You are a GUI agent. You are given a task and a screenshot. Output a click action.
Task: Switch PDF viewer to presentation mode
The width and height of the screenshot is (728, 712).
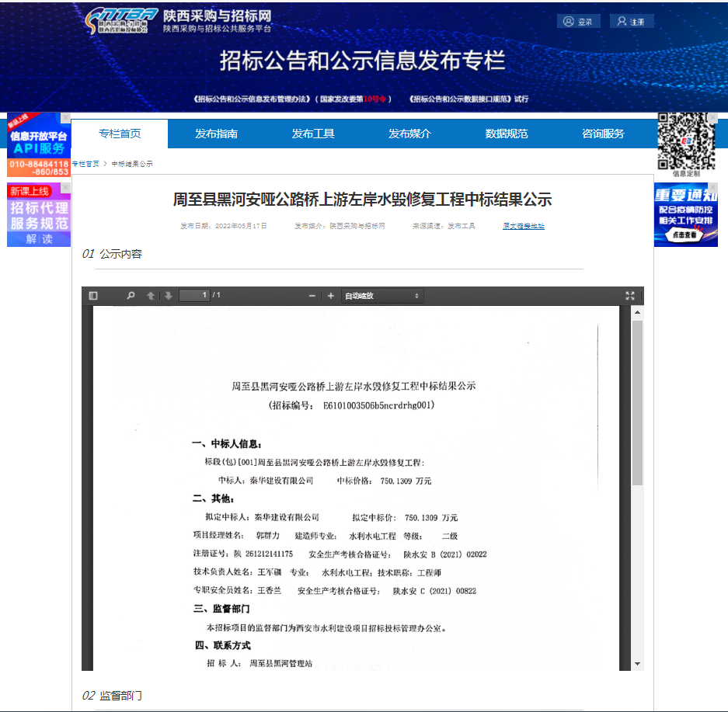click(630, 296)
